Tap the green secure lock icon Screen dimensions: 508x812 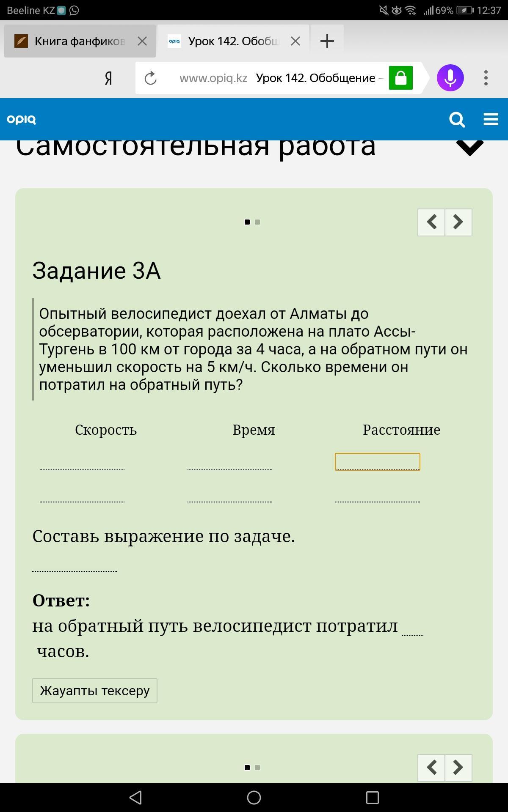pyautogui.click(x=400, y=78)
